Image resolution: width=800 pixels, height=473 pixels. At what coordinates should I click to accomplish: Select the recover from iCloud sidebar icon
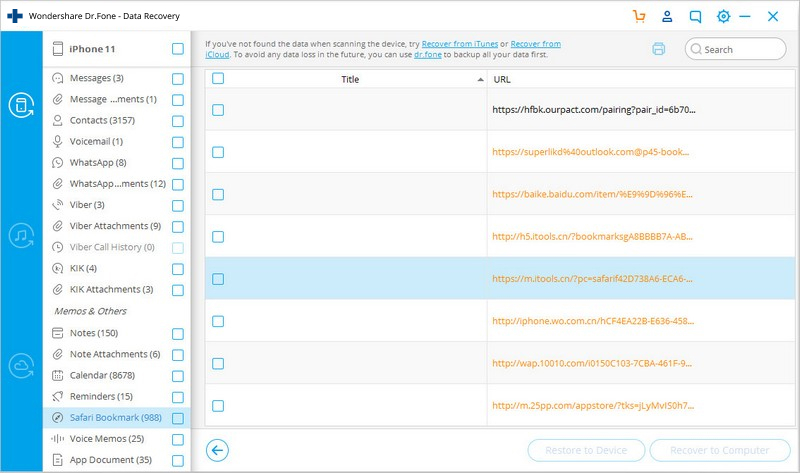21,366
